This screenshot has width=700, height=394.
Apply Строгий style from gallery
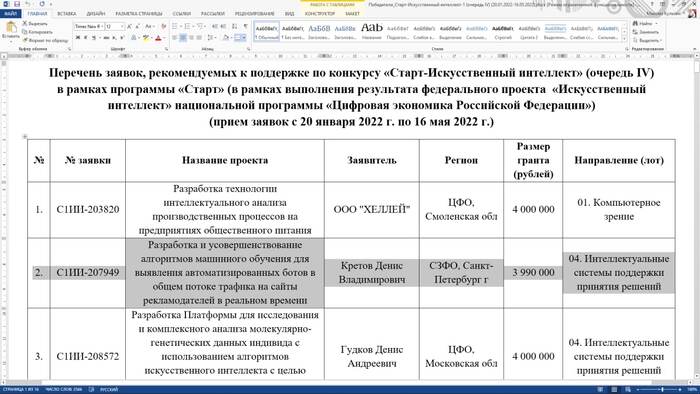click(x=503, y=32)
